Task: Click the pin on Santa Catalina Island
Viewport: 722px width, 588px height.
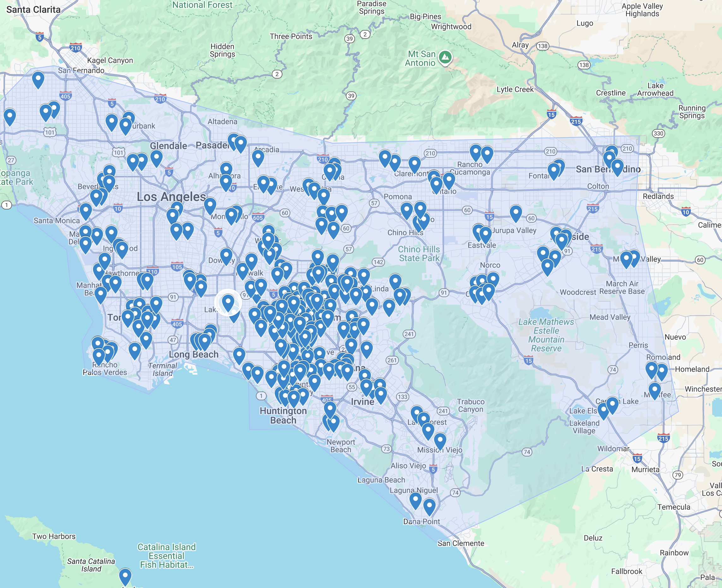Action: pos(125,575)
